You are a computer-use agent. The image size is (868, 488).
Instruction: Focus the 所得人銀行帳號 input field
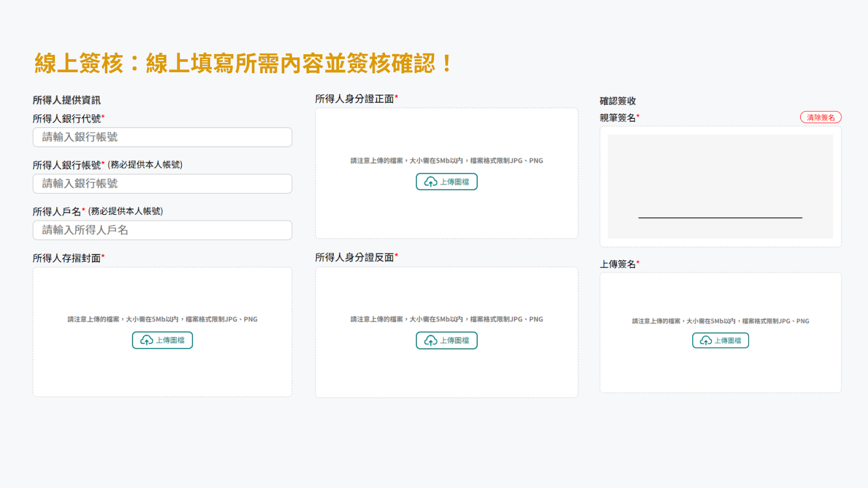(x=162, y=184)
